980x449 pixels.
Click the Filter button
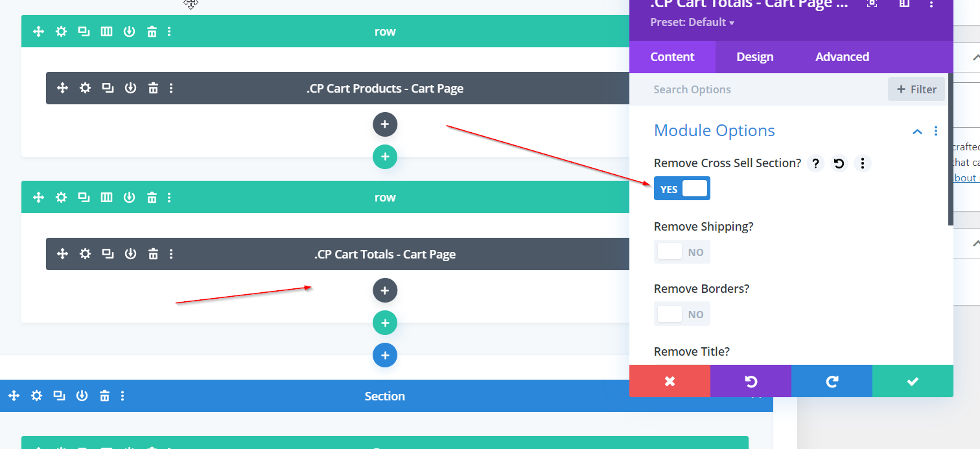[916, 89]
